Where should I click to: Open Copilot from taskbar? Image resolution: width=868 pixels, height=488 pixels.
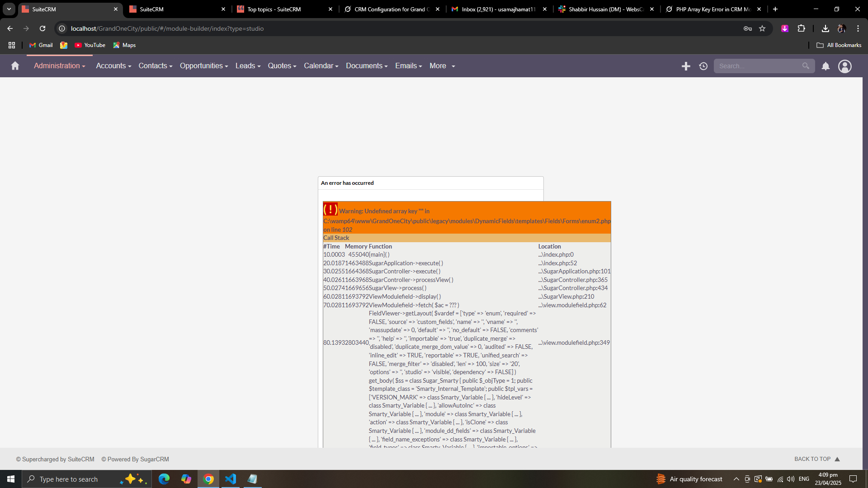click(x=186, y=479)
